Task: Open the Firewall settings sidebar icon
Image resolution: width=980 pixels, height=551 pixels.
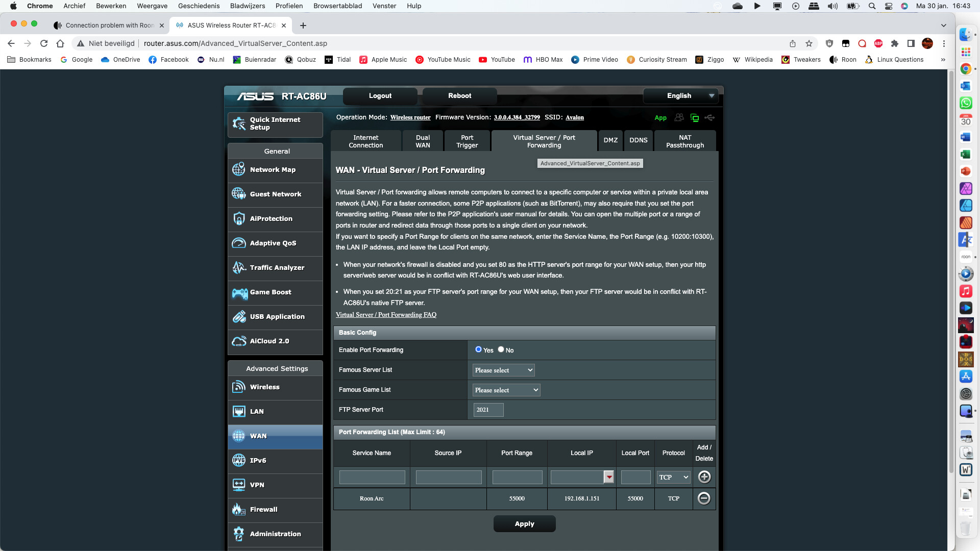Action: 238,509
